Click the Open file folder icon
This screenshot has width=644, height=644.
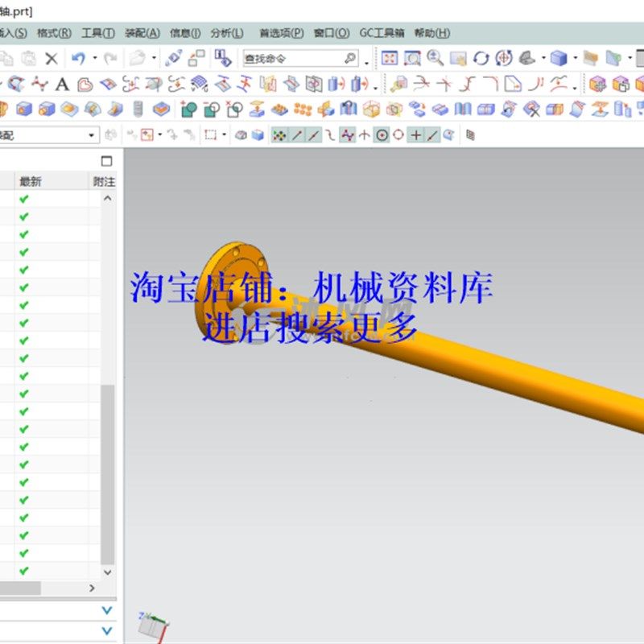tap(138, 58)
